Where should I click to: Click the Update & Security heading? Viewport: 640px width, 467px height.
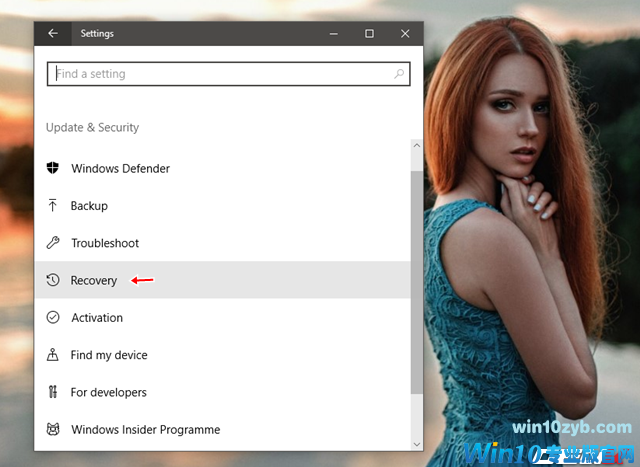click(93, 127)
